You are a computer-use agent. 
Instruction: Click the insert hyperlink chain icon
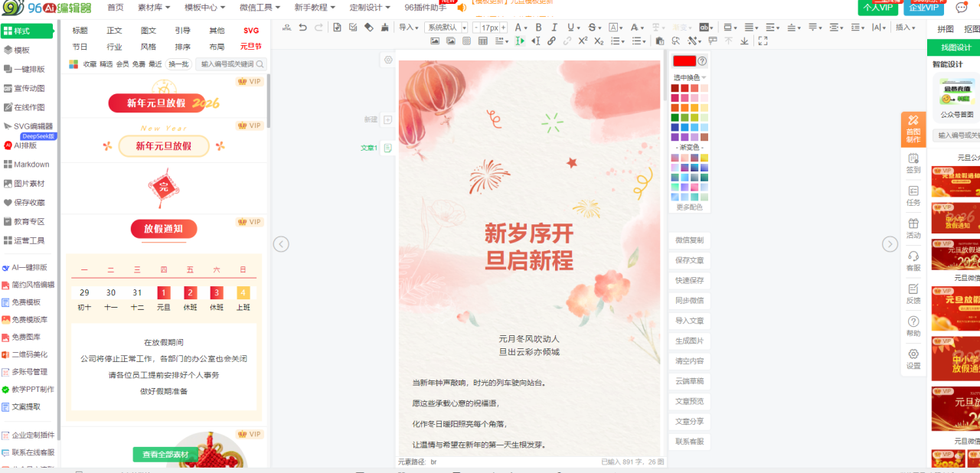click(x=551, y=41)
